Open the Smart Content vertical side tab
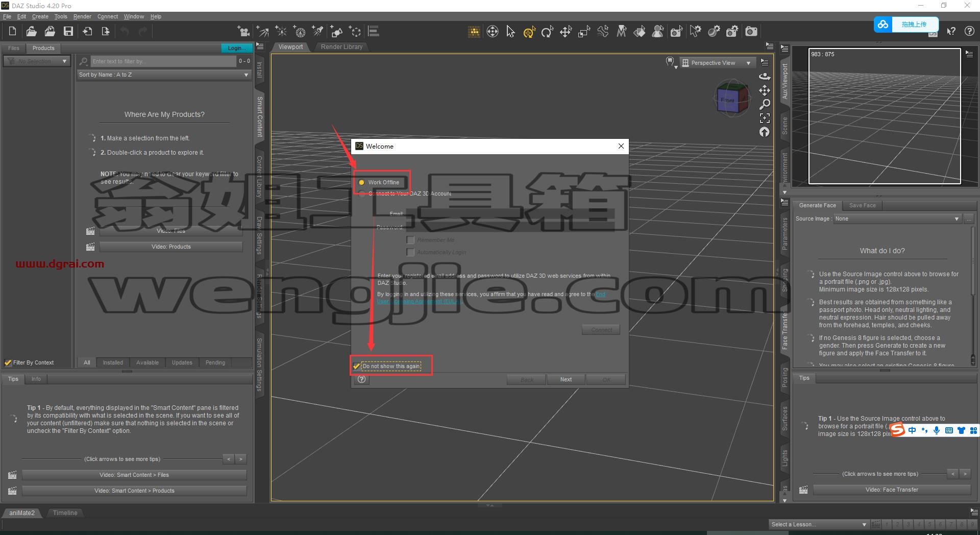980x535 pixels. [259, 116]
